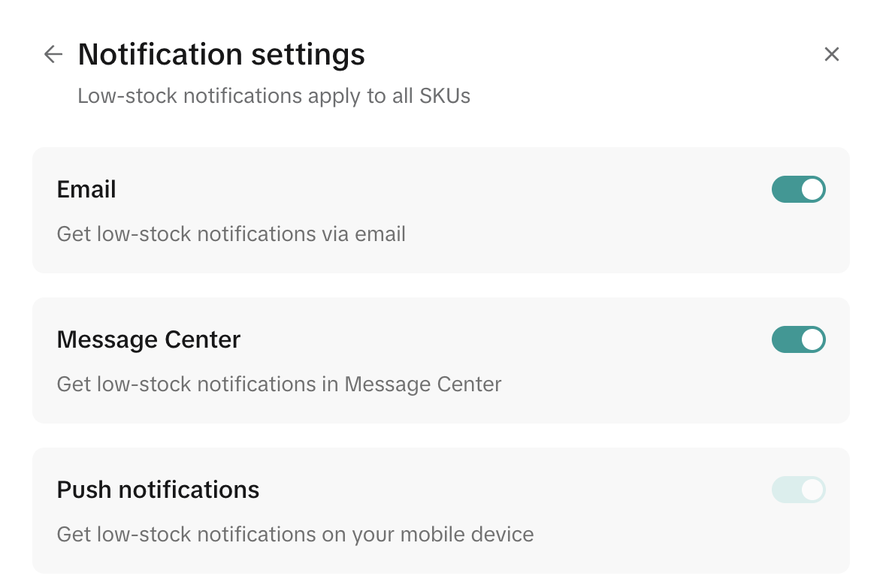Click the "Notification settings" heading
Screen dimensions: 886x588
tap(221, 54)
